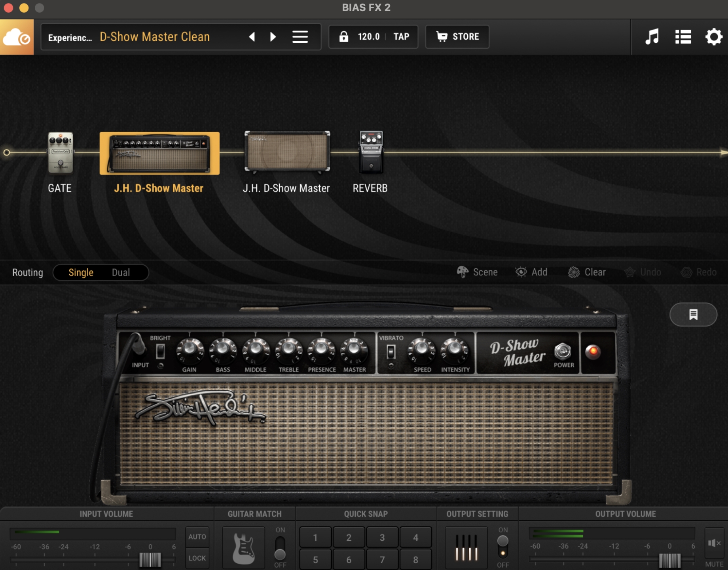Viewport: 728px width, 570px height.
Task: Select the GATE pedal in signal chain
Action: (60, 153)
